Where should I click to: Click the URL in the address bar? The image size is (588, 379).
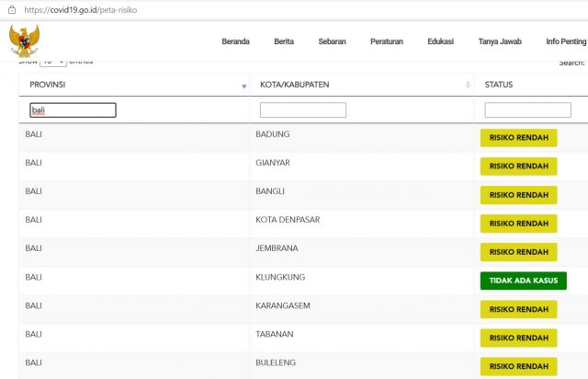coord(81,10)
